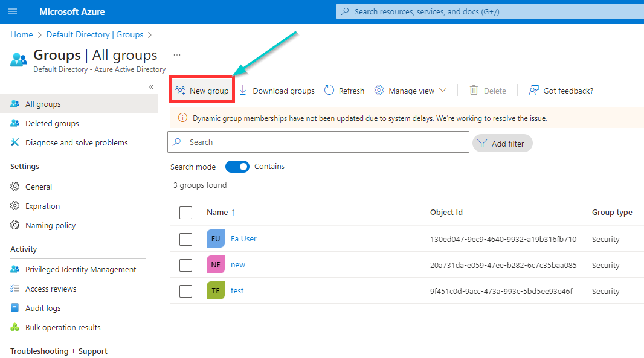Viewport: 644px width, 358px height.
Task: Click Got feedback? link
Action: pos(561,91)
